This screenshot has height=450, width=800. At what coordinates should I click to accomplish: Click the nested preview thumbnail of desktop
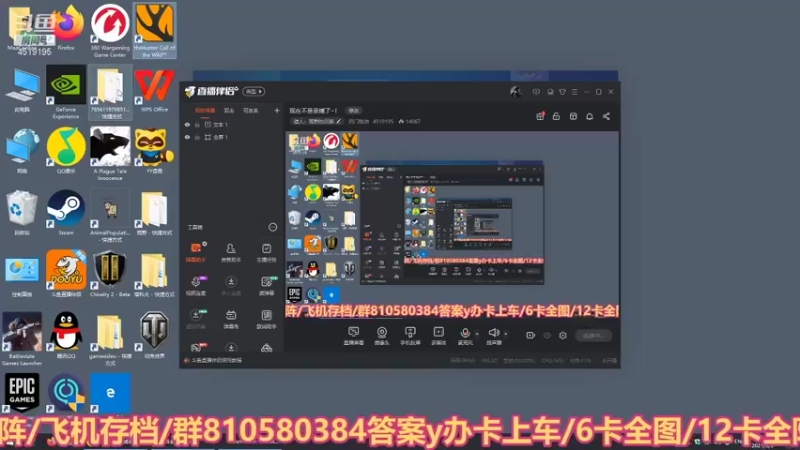(x=452, y=224)
